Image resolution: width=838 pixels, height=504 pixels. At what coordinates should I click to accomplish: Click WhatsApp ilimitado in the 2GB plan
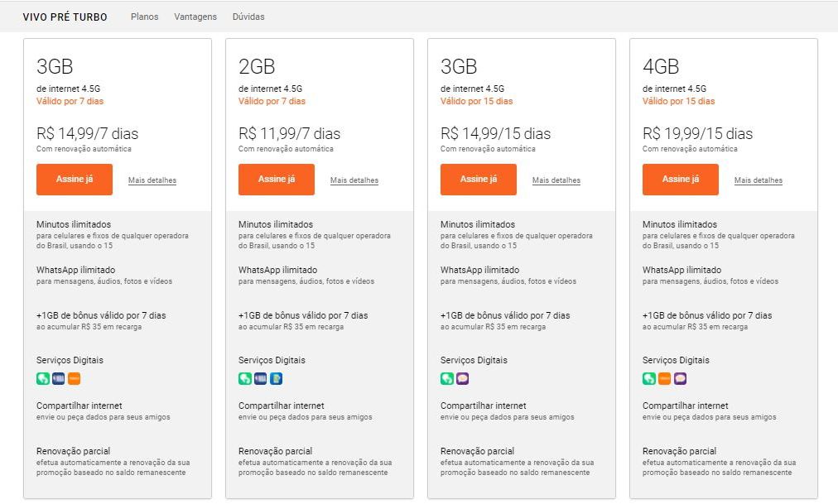(x=278, y=270)
